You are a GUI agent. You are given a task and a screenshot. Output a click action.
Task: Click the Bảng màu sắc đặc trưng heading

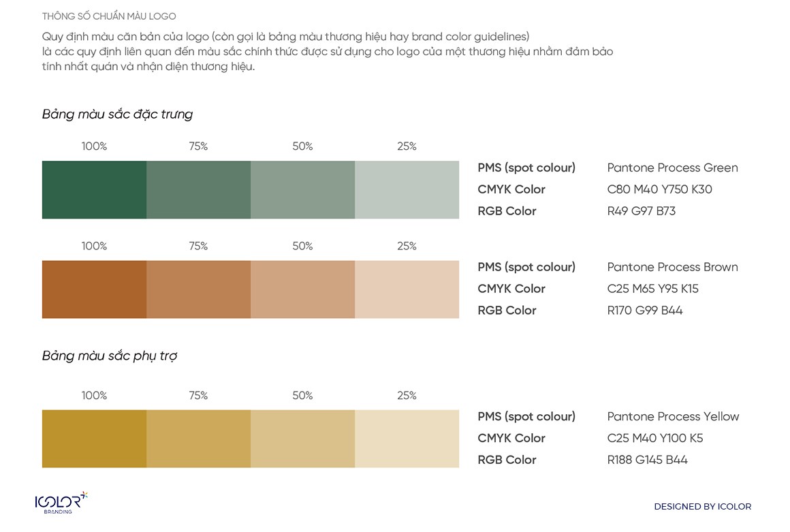(x=117, y=114)
